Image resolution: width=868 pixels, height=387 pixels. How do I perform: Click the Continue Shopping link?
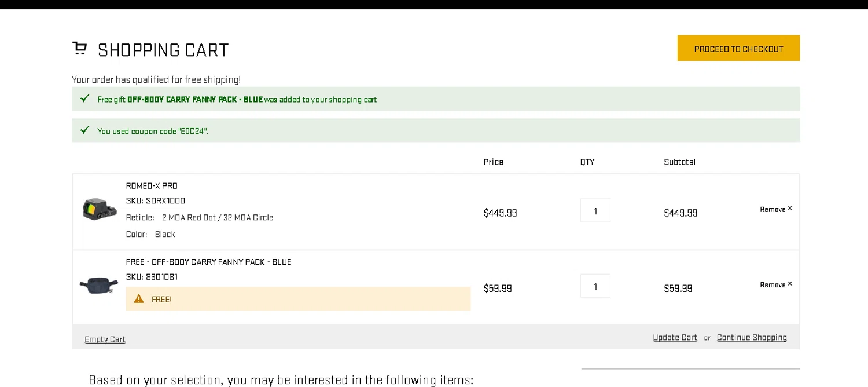pos(752,338)
